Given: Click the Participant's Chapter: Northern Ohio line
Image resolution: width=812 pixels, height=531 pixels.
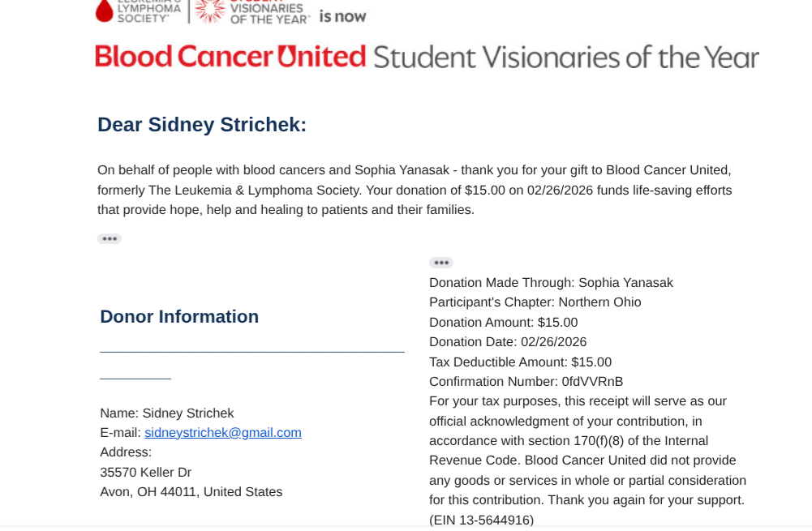Looking at the screenshot, I should 535,302.
